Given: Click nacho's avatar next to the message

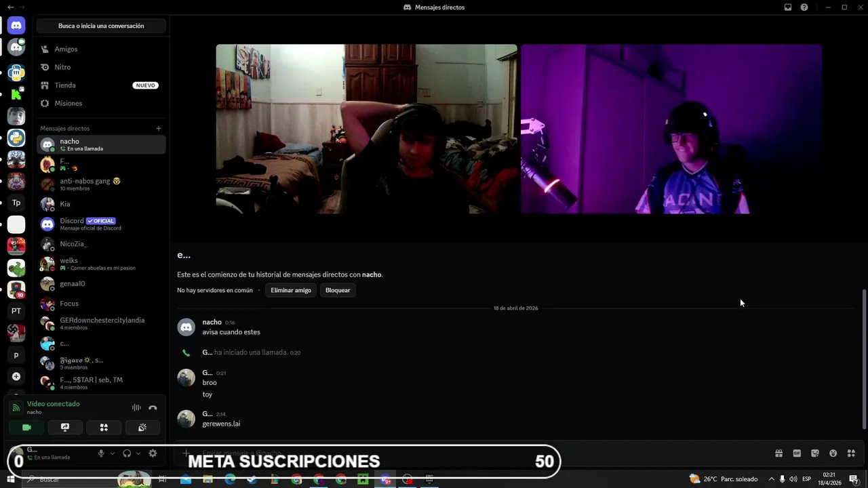Looking at the screenshot, I should tap(186, 327).
